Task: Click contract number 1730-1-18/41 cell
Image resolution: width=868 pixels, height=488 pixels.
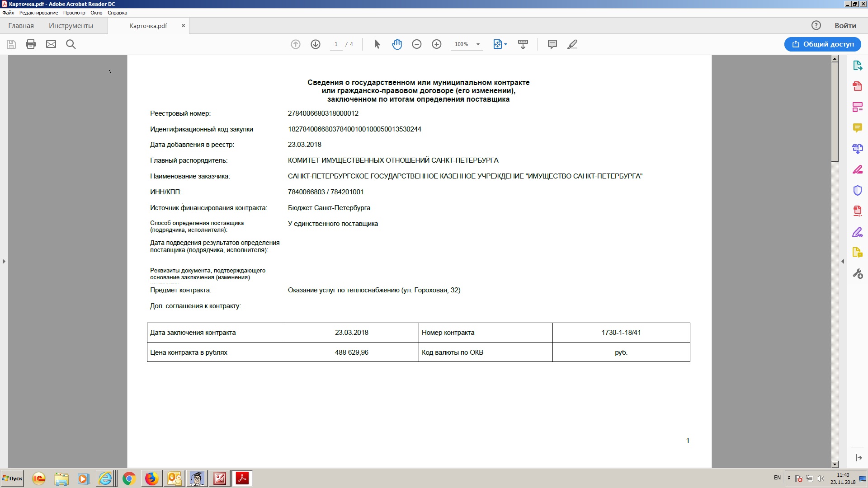Action: point(621,333)
